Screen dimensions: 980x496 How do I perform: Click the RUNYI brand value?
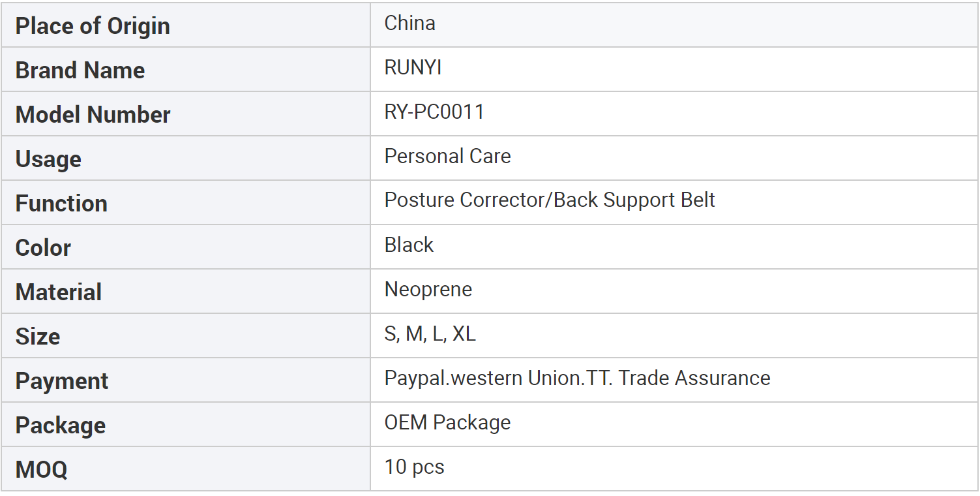point(413,68)
